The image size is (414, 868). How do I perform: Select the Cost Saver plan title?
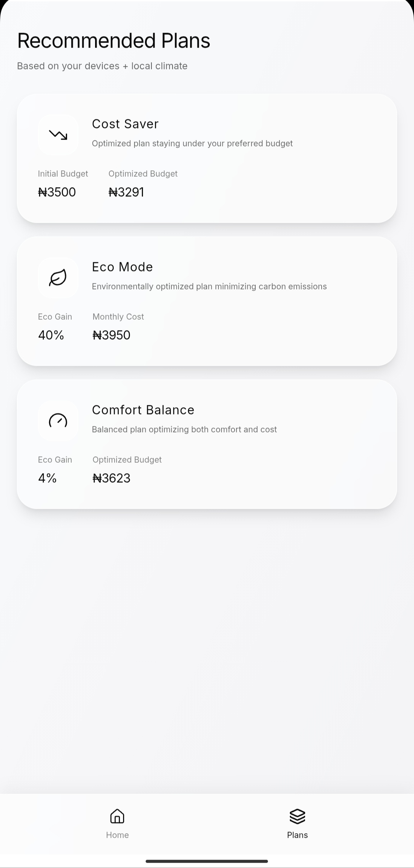(125, 124)
